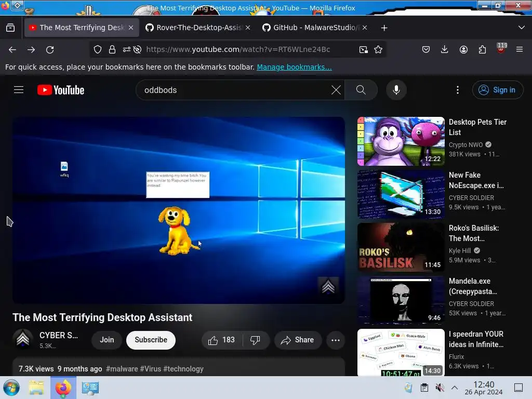Click the #malware hashtag
The image size is (532, 399).
122,369
